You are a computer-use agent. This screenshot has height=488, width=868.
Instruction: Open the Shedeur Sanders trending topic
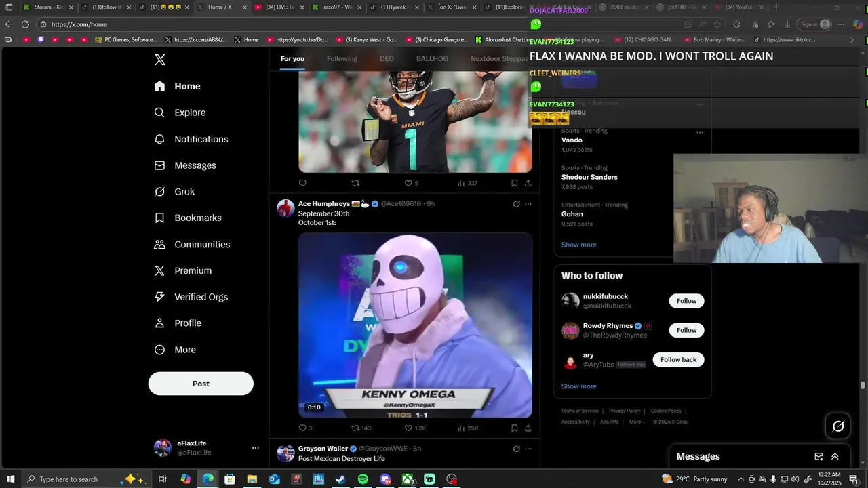click(589, 177)
